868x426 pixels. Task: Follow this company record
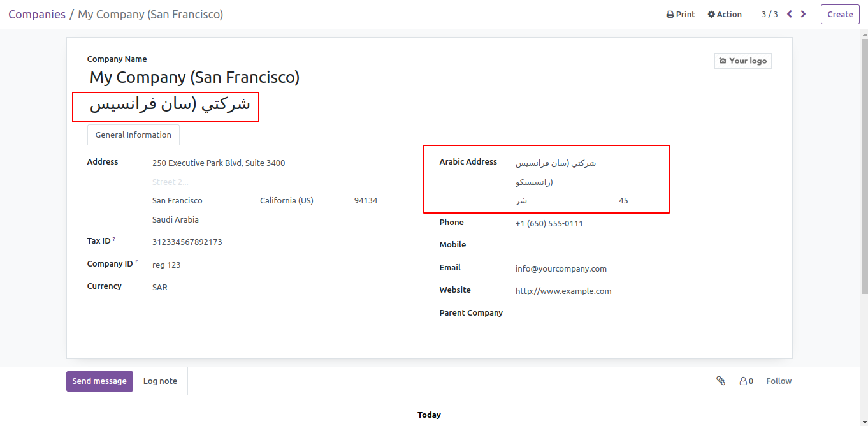pos(778,381)
